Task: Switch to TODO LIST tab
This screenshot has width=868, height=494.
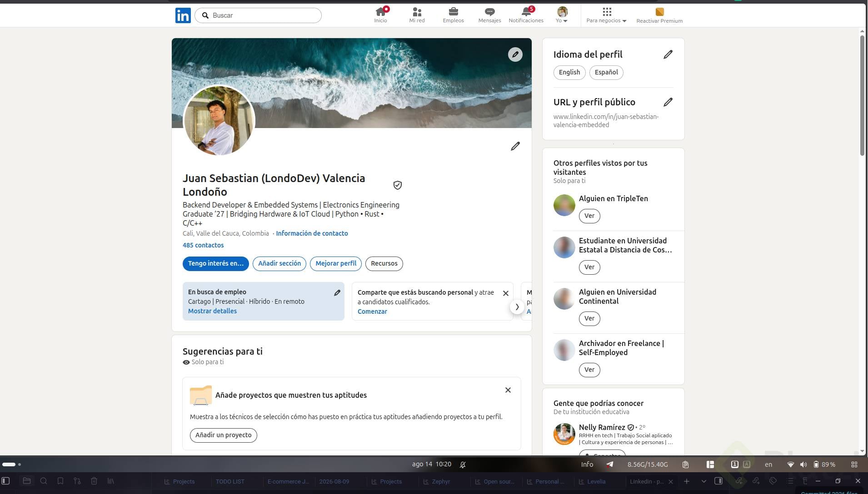Action: 230,481
